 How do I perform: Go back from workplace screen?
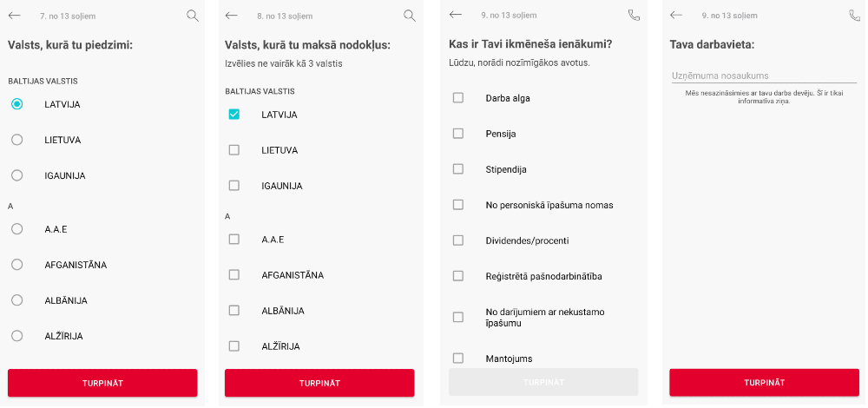(676, 15)
